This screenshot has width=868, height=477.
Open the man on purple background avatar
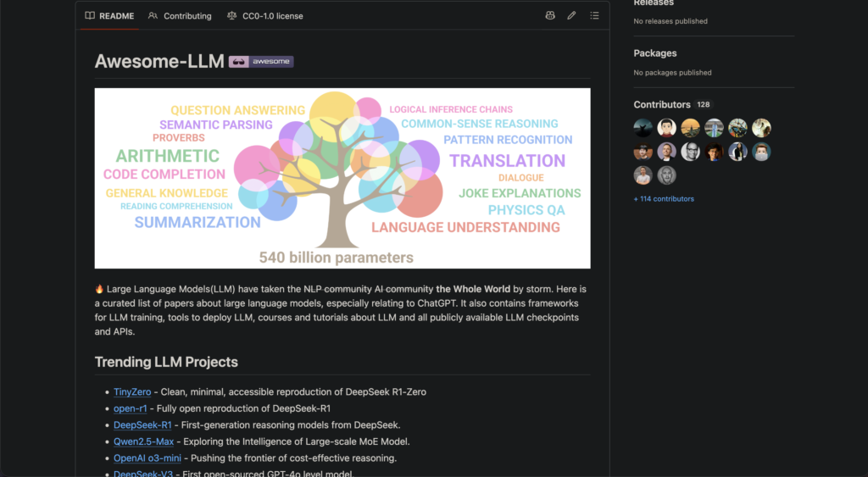pos(666,152)
